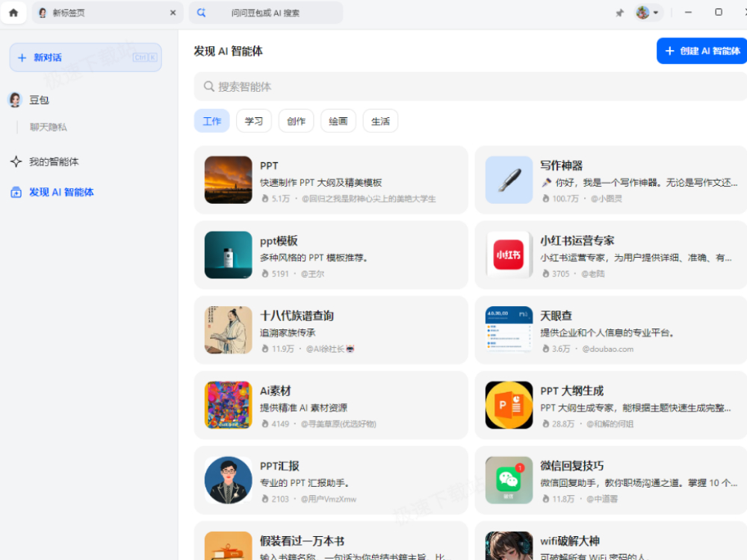747x560 pixels.
Task: Click the 十八代族谱查询 title
Action: (297, 316)
